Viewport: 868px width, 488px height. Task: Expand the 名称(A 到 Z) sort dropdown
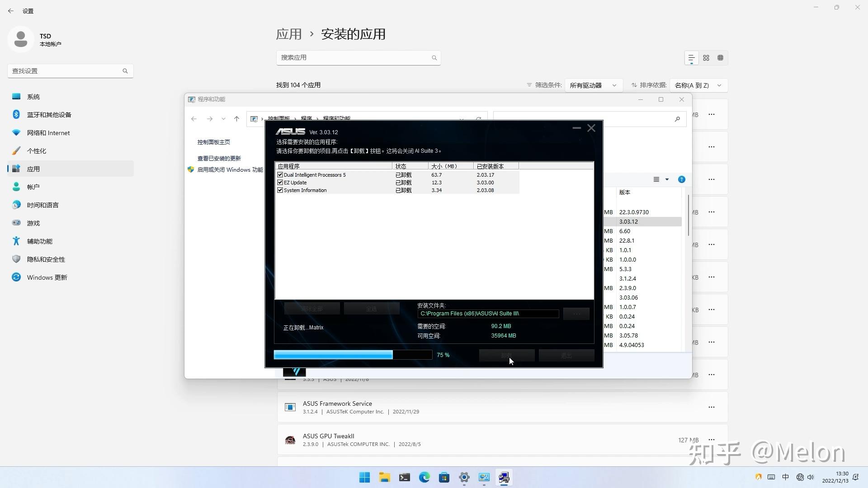[x=698, y=85]
